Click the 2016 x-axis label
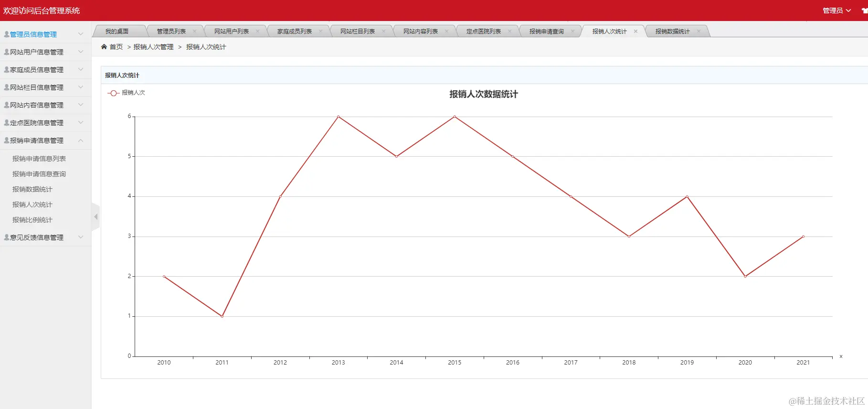The image size is (868, 409). pyautogui.click(x=513, y=363)
